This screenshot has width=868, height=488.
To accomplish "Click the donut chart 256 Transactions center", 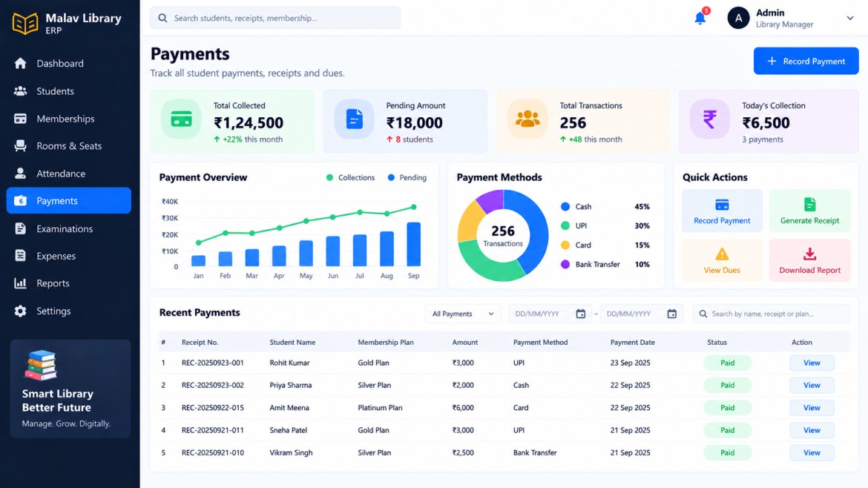I will click(x=503, y=236).
